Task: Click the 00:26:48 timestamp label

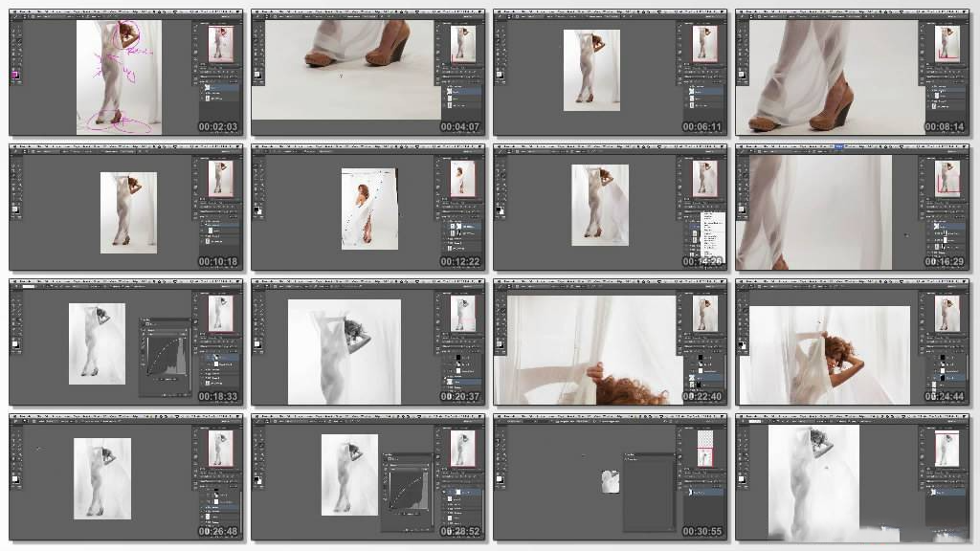Action: [217, 531]
